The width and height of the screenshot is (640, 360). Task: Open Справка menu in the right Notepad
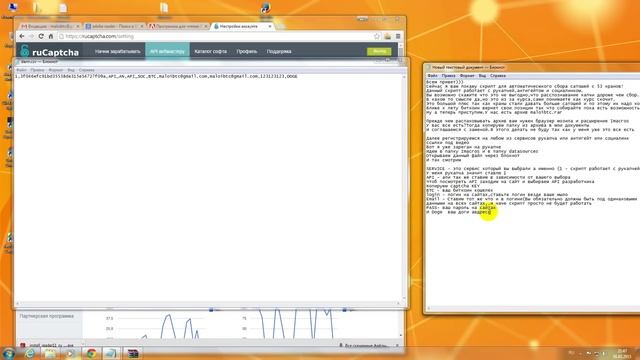click(498, 76)
